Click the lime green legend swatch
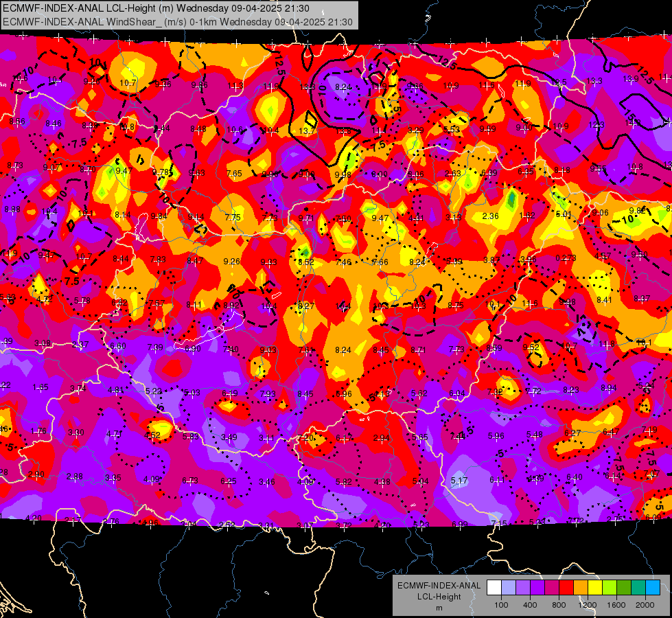 pos(610,588)
